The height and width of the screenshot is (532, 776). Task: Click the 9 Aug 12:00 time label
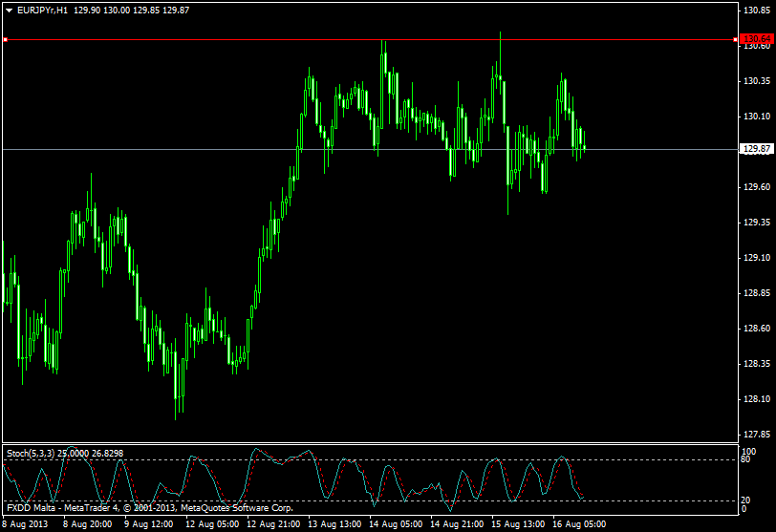pyautogui.click(x=149, y=524)
